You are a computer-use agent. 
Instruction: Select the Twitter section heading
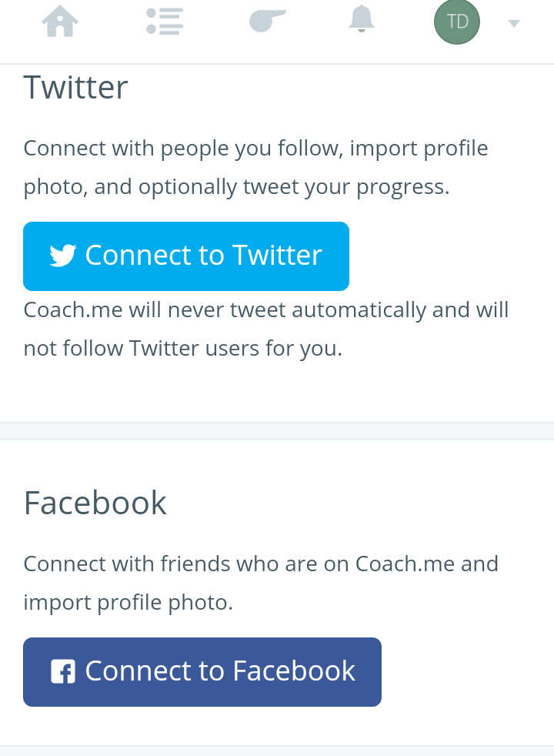click(x=75, y=87)
